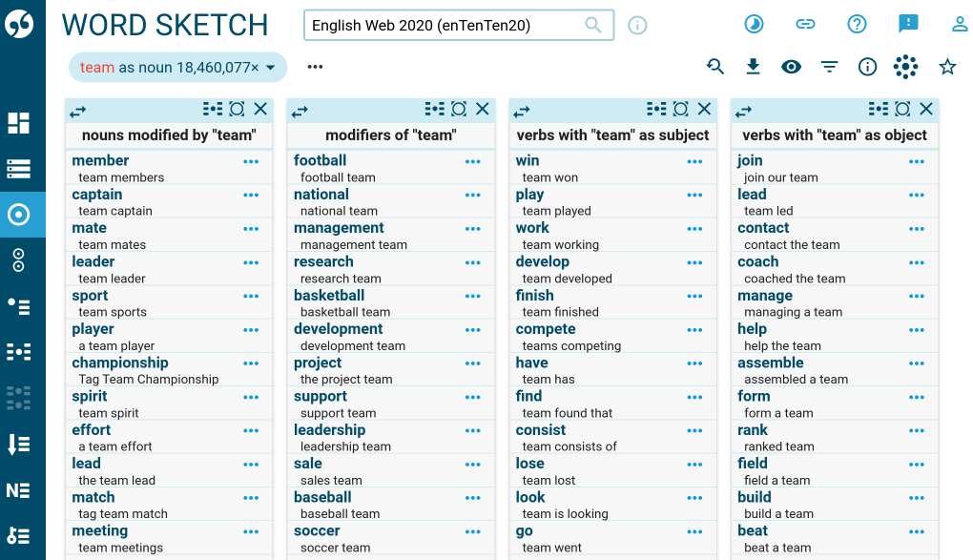
Task: Click the collocate 'management'
Action: click(x=339, y=228)
